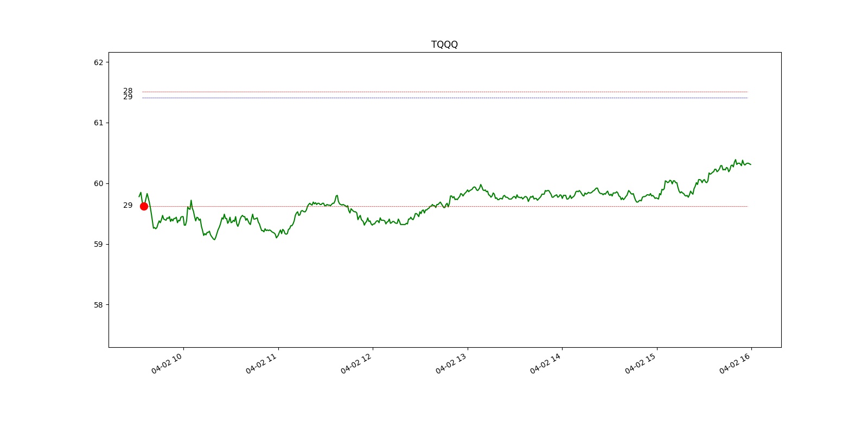The width and height of the screenshot is (868, 434).
Task: Click the line label 28 by the red dotted line
Action: tap(128, 91)
